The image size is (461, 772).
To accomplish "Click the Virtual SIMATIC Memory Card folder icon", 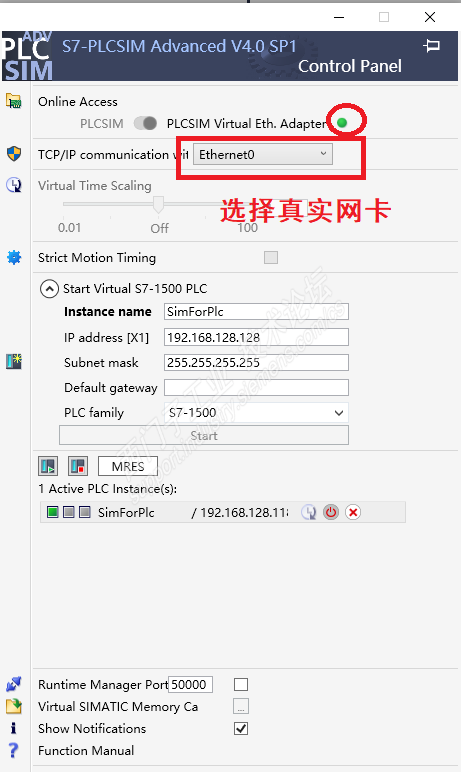I will tap(13, 707).
